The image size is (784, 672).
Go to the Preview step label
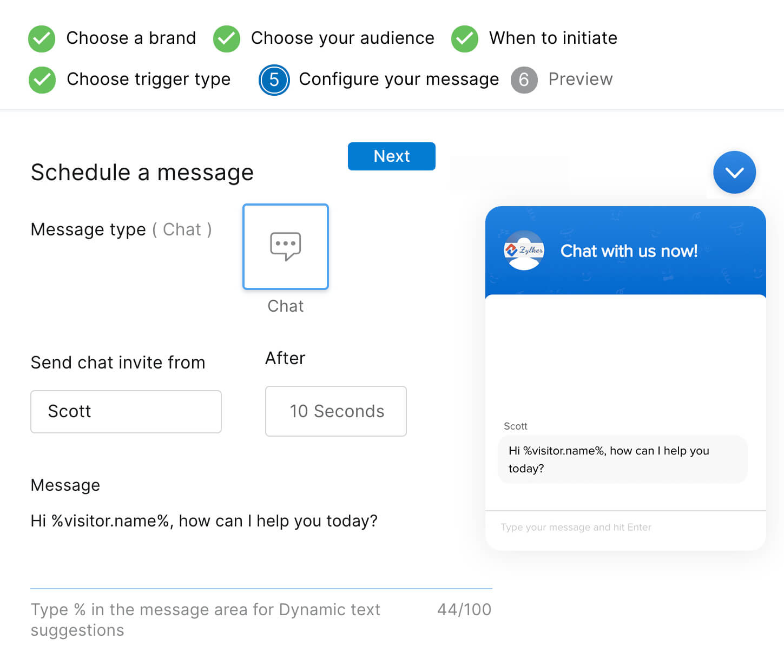pos(580,80)
